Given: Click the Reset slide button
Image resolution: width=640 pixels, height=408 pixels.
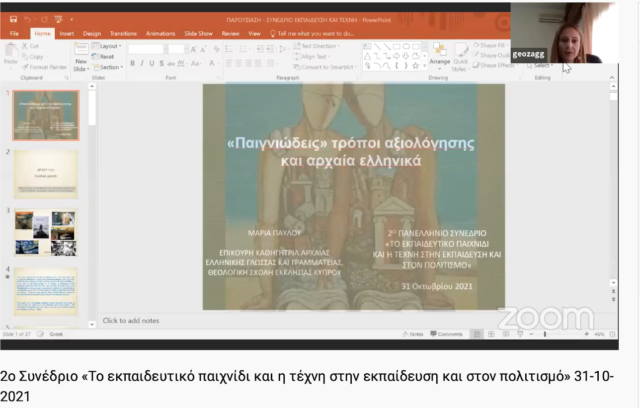Looking at the screenshot, I should [x=107, y=56].
